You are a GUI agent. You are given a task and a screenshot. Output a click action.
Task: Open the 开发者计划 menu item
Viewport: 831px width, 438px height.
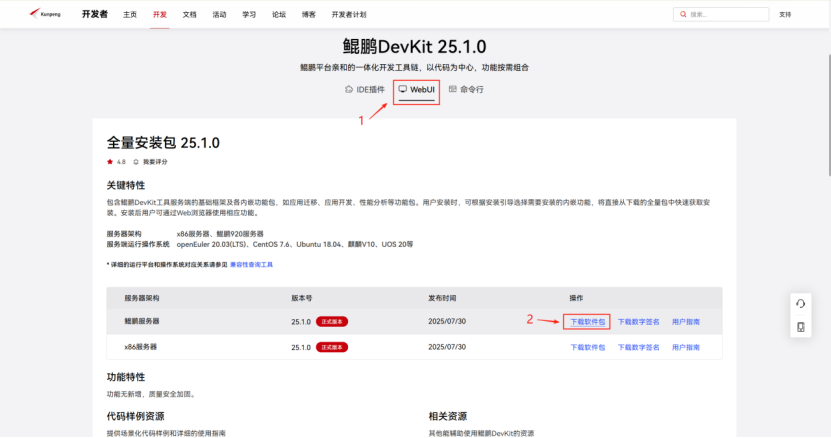[x=349, y=14]
